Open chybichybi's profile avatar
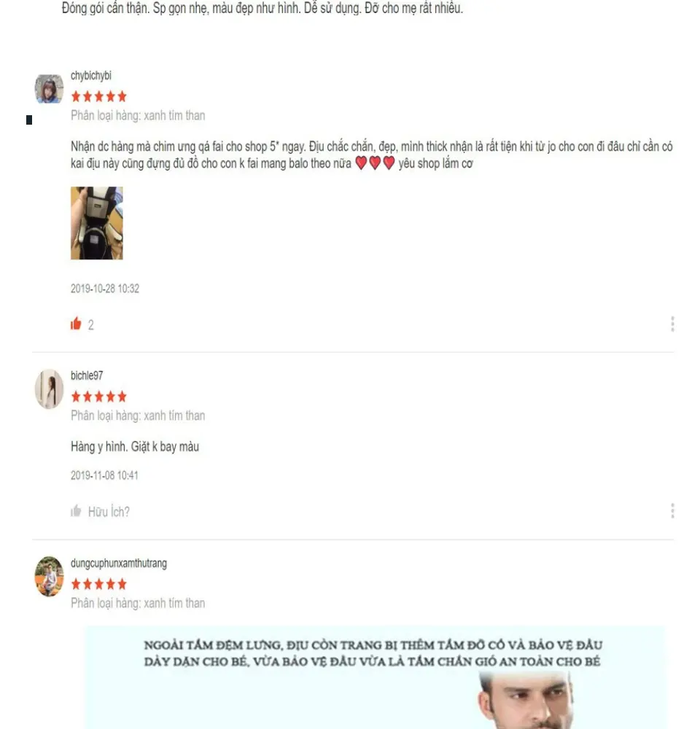 pyautogui.click(x=49, y=89)
